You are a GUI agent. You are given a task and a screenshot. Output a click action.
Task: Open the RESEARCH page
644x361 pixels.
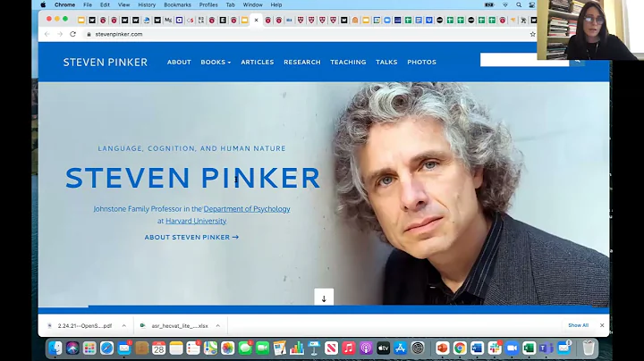click(x=302, y=63)
